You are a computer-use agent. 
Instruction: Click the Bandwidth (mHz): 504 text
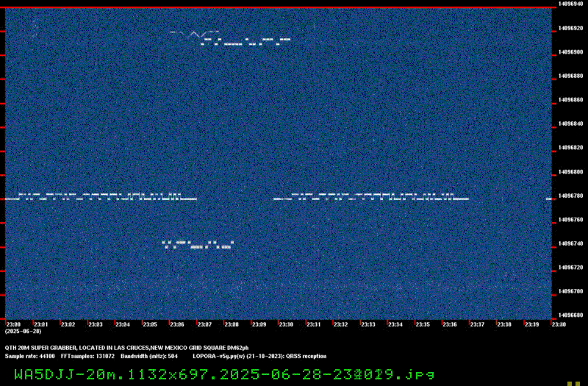(149, 357)
